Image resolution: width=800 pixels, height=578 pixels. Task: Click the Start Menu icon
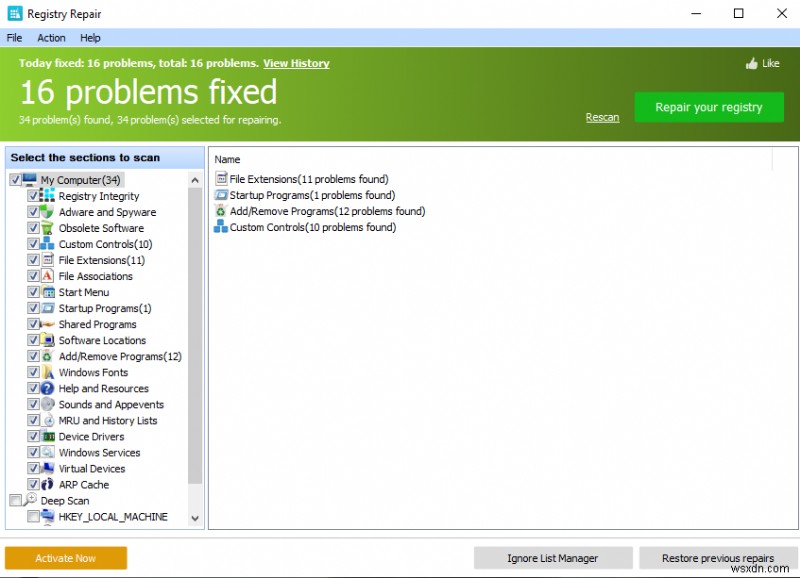point(47,292)
